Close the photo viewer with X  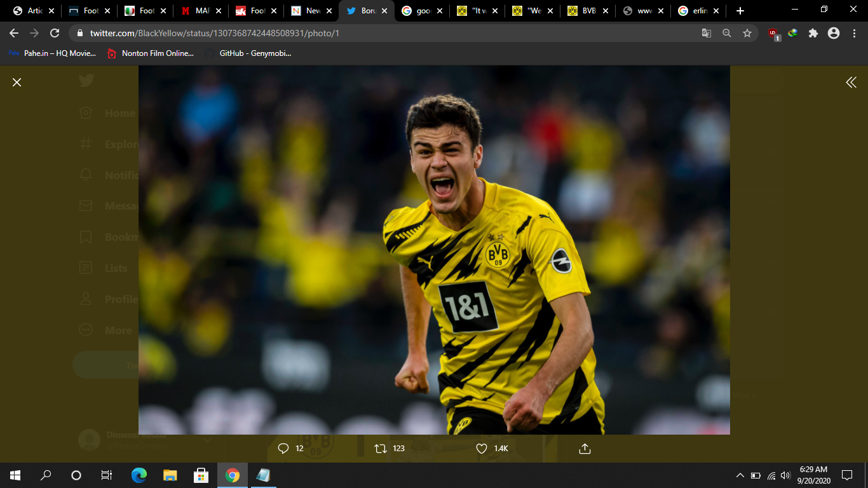[x=17, y=82]
